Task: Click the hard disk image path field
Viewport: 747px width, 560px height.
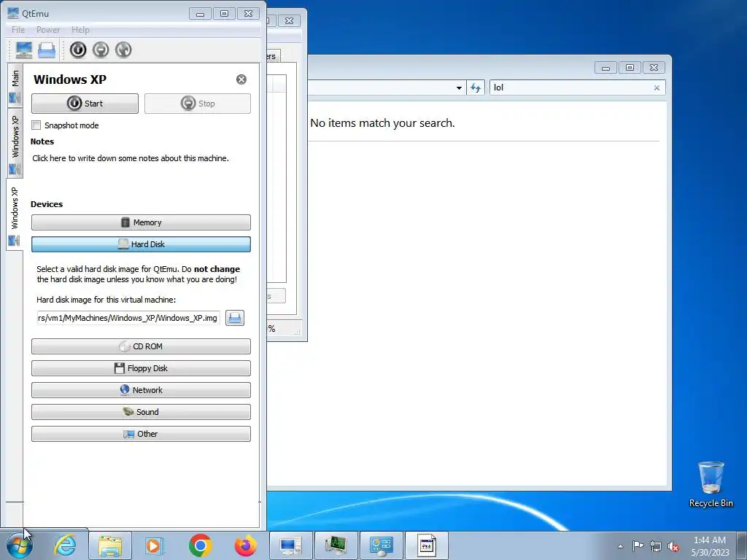Action: [128, 318]
